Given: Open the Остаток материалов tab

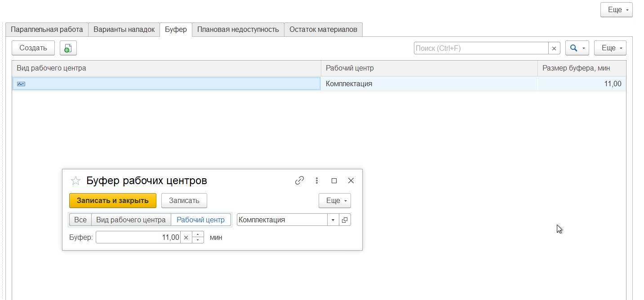Looking at the screenshot, I should pyautogui.click(x=323, y=30).
